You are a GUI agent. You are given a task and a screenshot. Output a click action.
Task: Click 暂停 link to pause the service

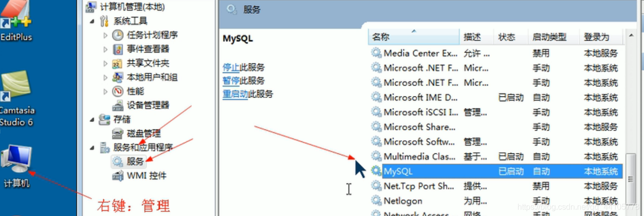click(x=231, y=80)
